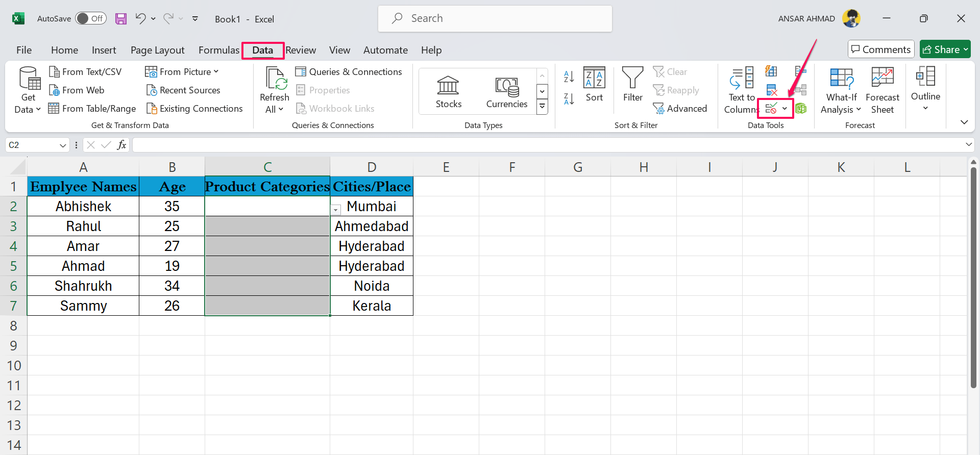This screenshot has width=980, height=455.
Task: Click the Data Validation icon
Action: 771,108
